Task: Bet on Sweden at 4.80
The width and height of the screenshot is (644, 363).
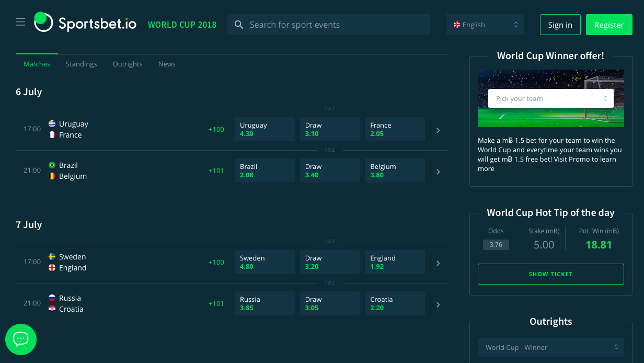Action: pos(264,262)
